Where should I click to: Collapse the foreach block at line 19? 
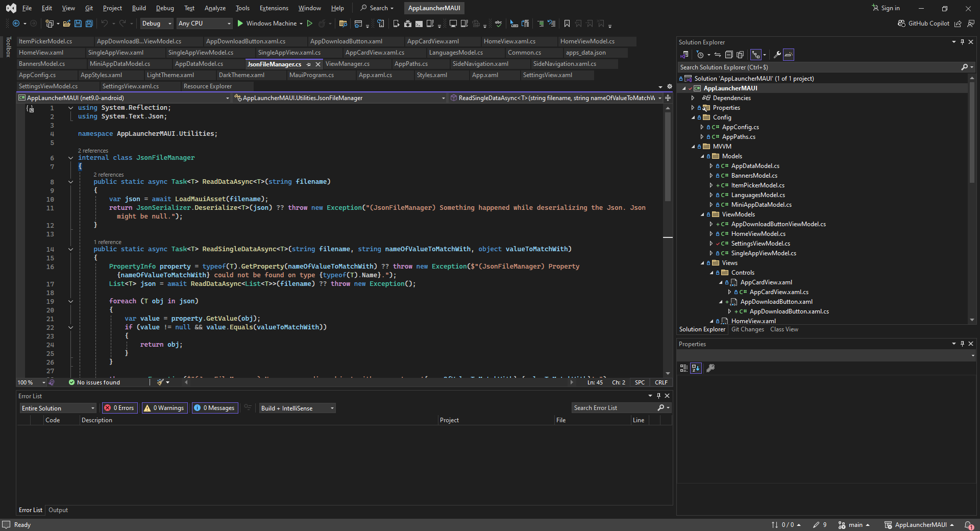71,301
